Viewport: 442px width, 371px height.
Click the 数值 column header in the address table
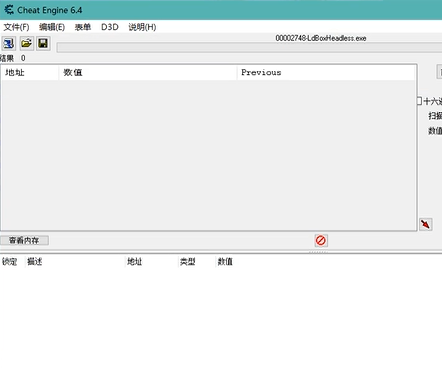tap(225, 262)
